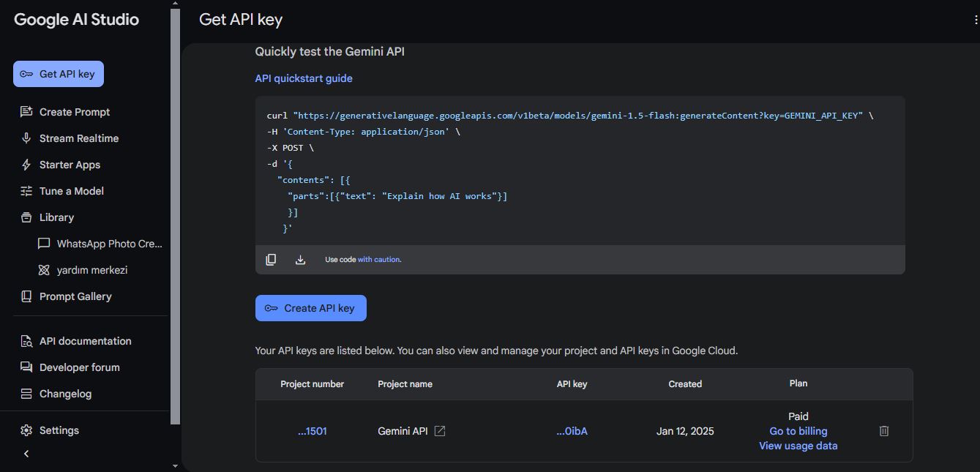Image resolution: width=980 pixels, height=472 pixels.
Task: Click the Tune a Model sliders icon
Action: 26,191
